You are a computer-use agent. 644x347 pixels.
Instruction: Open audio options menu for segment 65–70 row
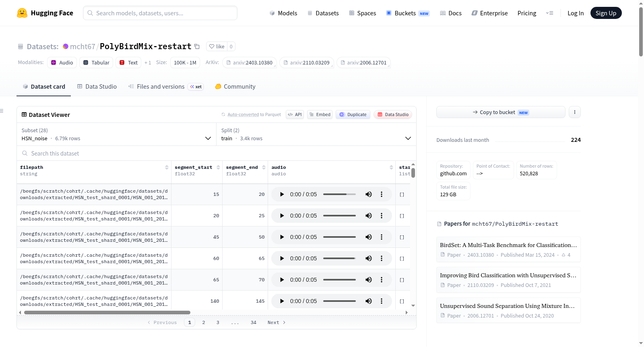coord(382,280)
